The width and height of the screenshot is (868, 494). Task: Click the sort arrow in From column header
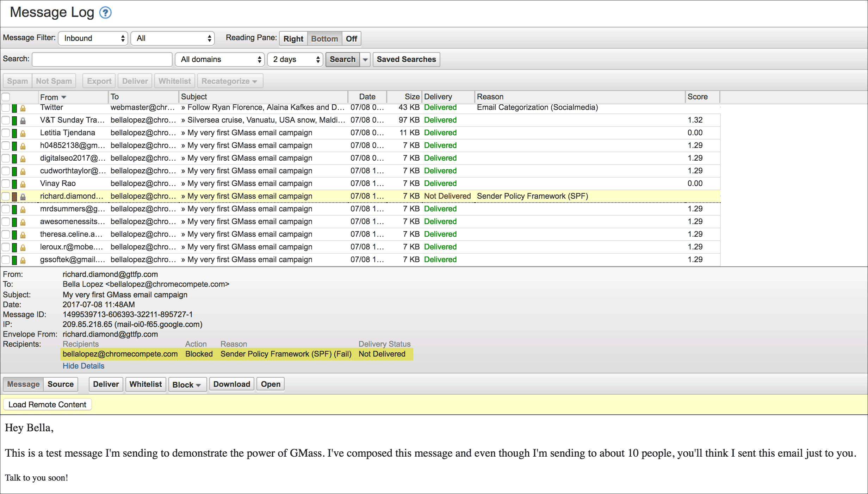point(64,97)
